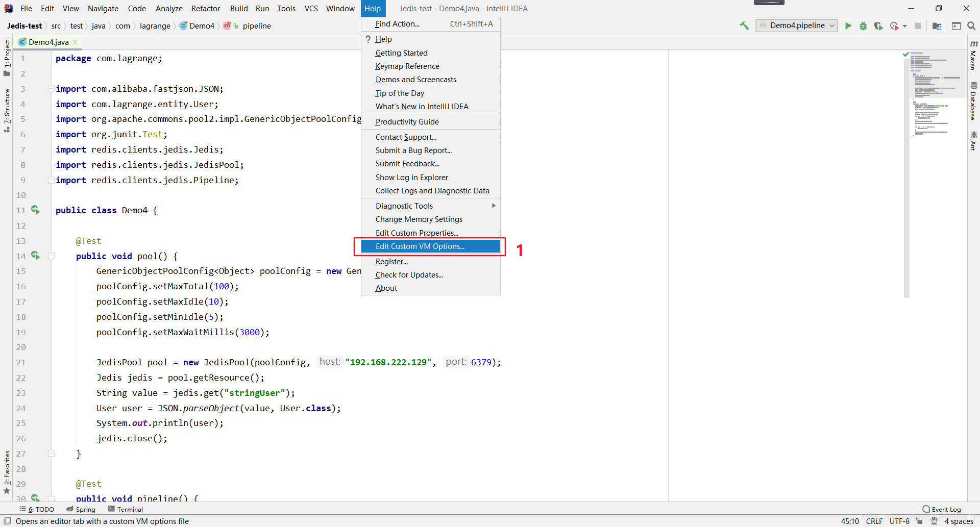This screenshot has height=527, width=980.
Task: Start debugging with the bug icon
Action: [863, 26]
